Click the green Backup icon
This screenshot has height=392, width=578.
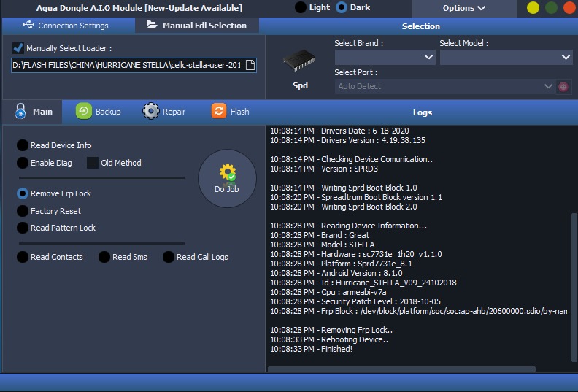(84, 111)
